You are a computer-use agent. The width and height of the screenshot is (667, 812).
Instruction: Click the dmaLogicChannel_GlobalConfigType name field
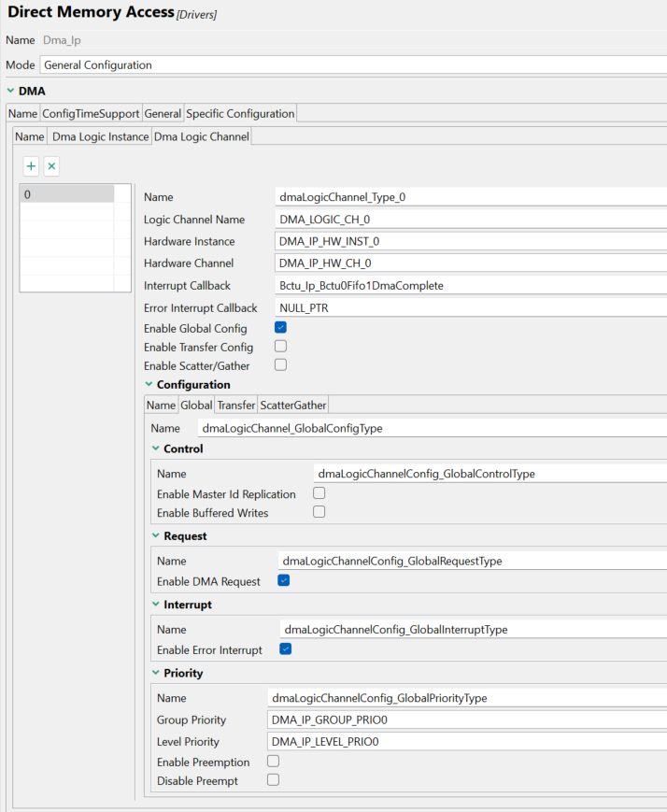tap(432, 428)
